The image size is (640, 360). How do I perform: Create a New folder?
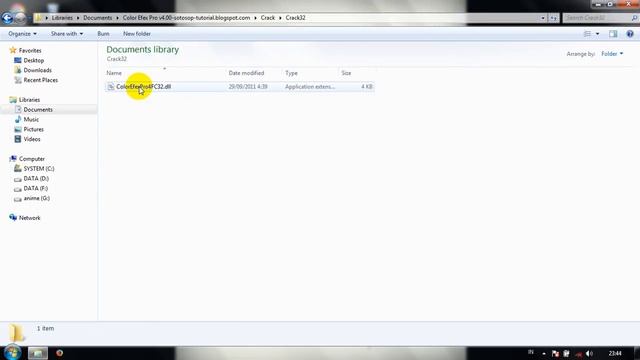(137, 33)
